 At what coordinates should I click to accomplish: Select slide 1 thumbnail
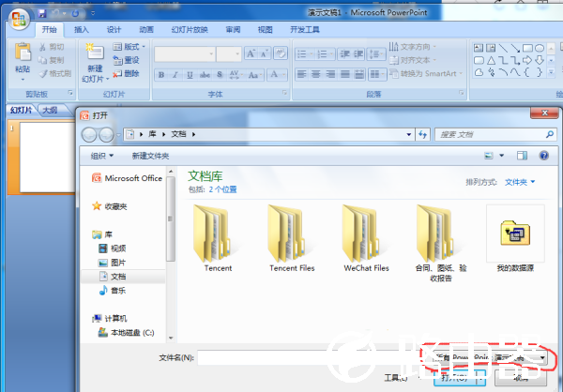(47, 158)
